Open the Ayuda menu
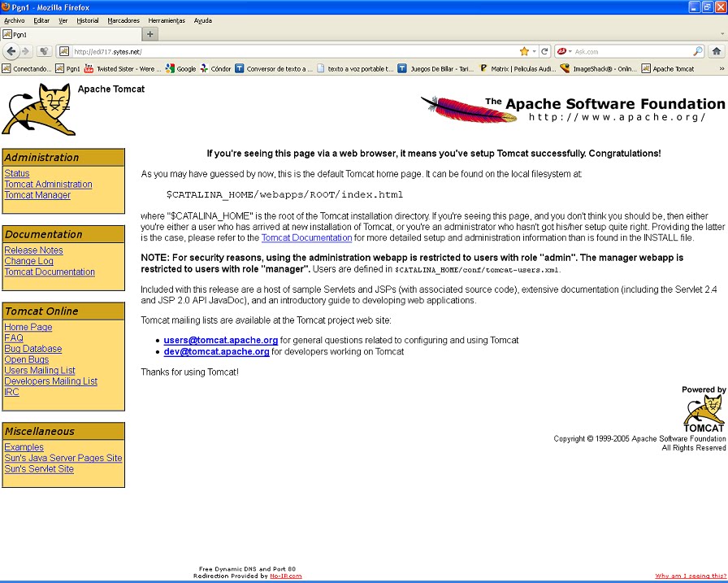 [203, 20]
